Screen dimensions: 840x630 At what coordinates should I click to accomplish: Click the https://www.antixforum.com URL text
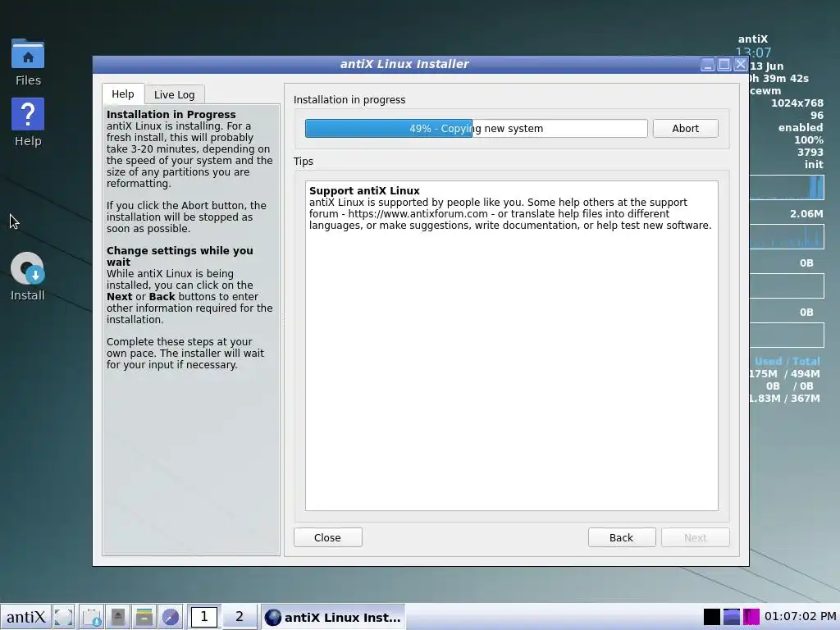[x=418, y=214]
